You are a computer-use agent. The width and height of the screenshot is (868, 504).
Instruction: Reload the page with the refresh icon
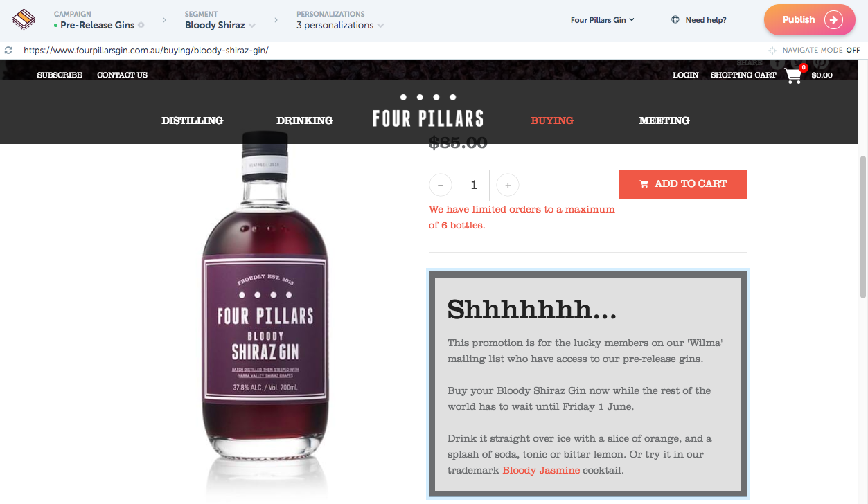[x=8, y=51]
